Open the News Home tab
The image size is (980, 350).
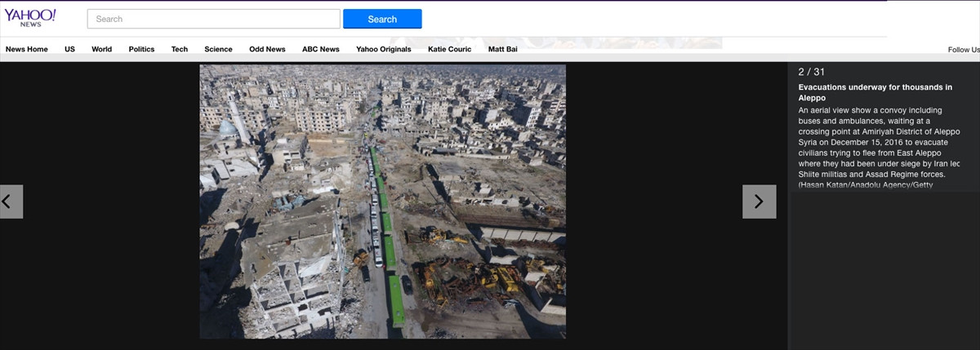(x=27, y=49)
